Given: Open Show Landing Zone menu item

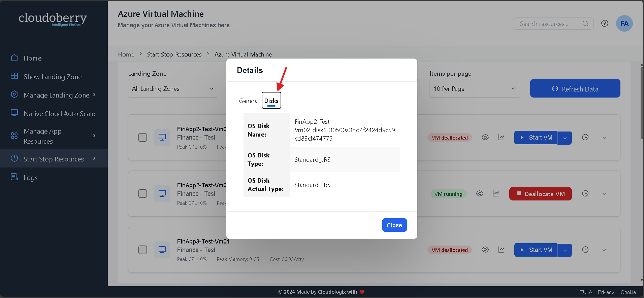Looking at the screenshot, I should (x=53, y=77).
